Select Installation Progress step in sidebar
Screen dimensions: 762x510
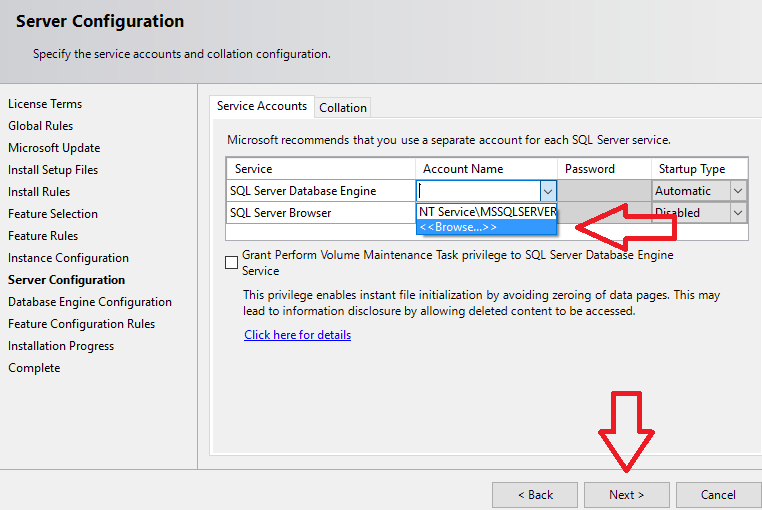coord(61,346)
